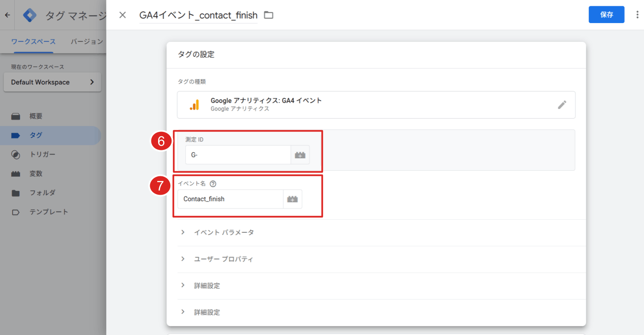644x335 pixels.
Task: Open トリガー in the sidebar
Action: tap(42, 155)
